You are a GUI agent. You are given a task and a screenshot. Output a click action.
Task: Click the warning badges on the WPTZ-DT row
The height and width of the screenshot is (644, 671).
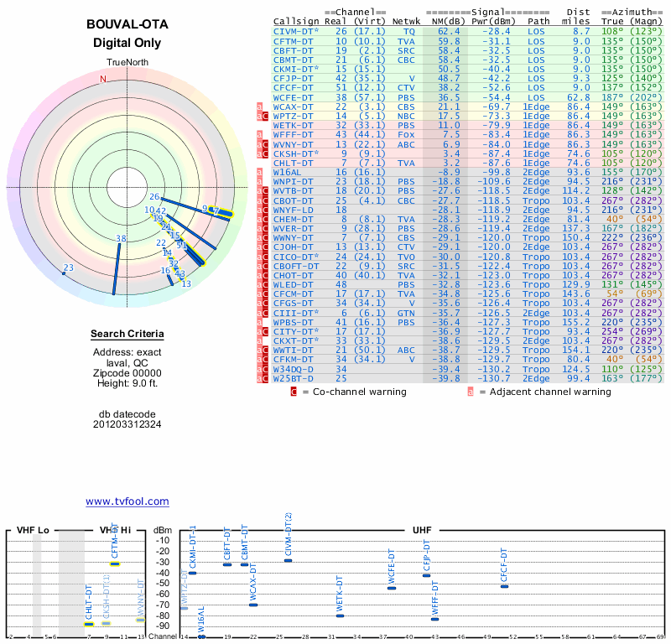[x=263, y=117]
